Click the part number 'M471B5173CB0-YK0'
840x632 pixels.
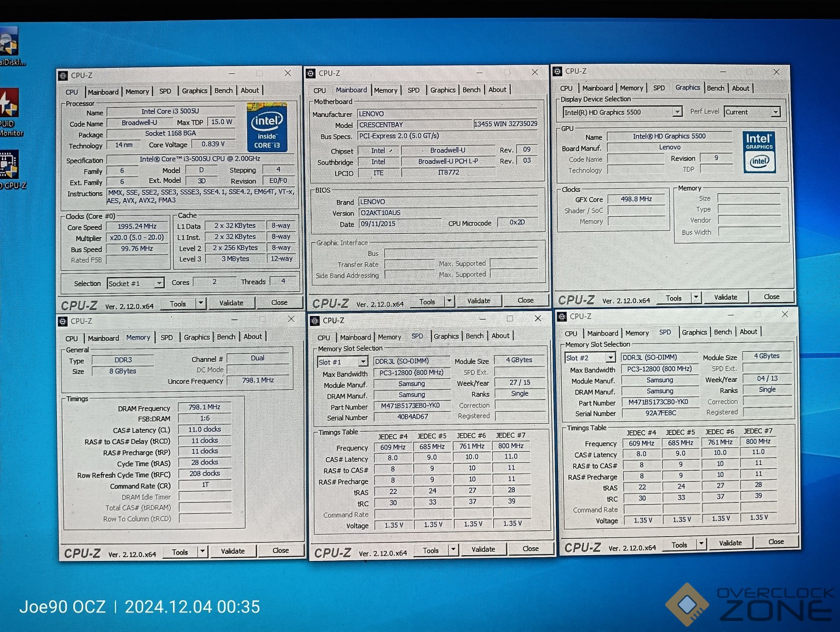pos(659,402)
